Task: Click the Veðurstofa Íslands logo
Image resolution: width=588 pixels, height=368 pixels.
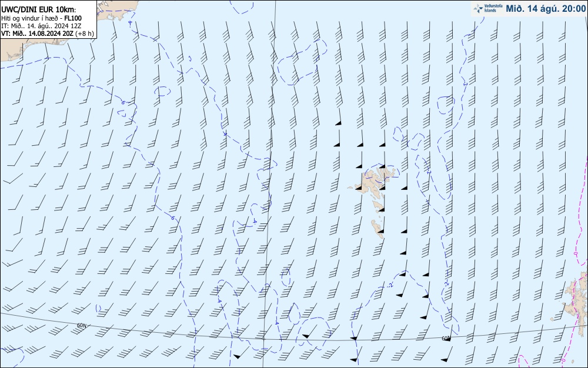Action: [x=488, y=8]
